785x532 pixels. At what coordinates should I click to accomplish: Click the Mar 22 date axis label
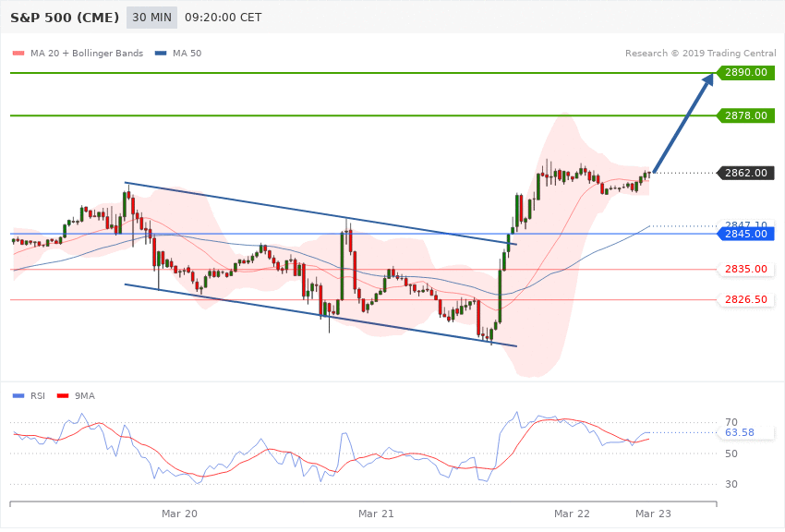point(572,514)
